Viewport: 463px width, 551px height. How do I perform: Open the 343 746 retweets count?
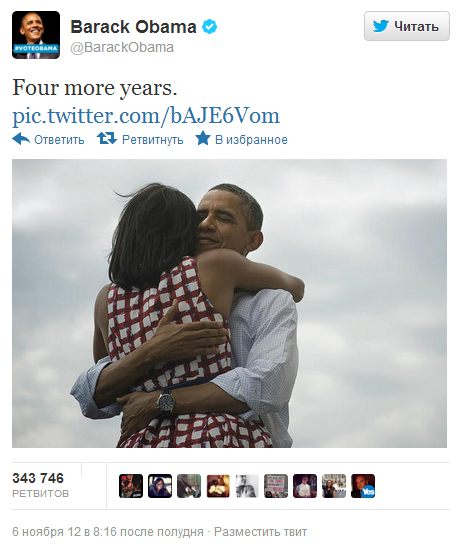tap(40, 485)
